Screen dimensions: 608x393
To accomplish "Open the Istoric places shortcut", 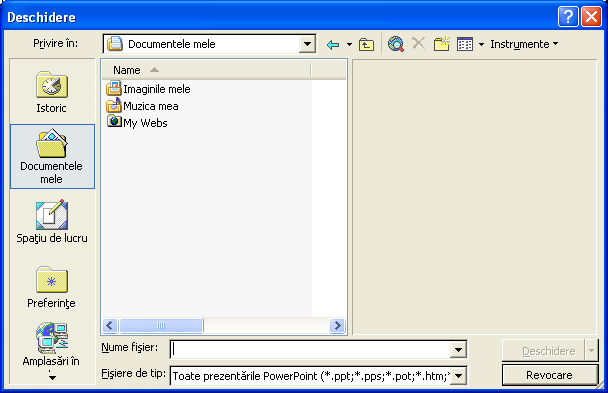I will [52, 92].
